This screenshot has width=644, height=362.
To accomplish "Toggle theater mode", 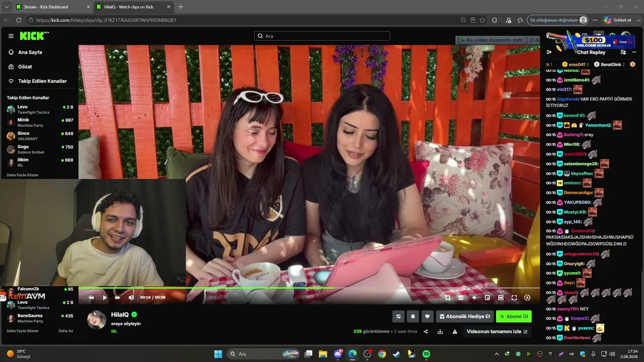I will [x=501, y=298].
